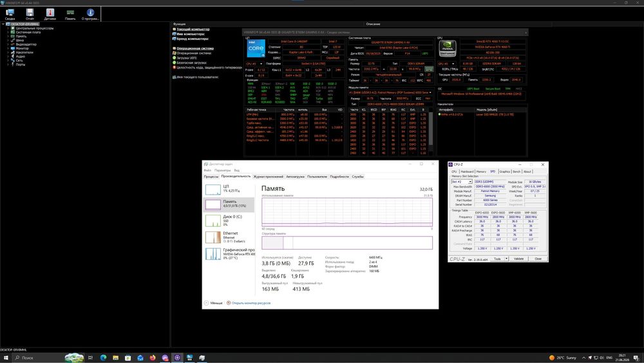Switch to Журнал приложений tab
Image resolution: width=644 pixels, height=363 pixels.
point(268,177)
